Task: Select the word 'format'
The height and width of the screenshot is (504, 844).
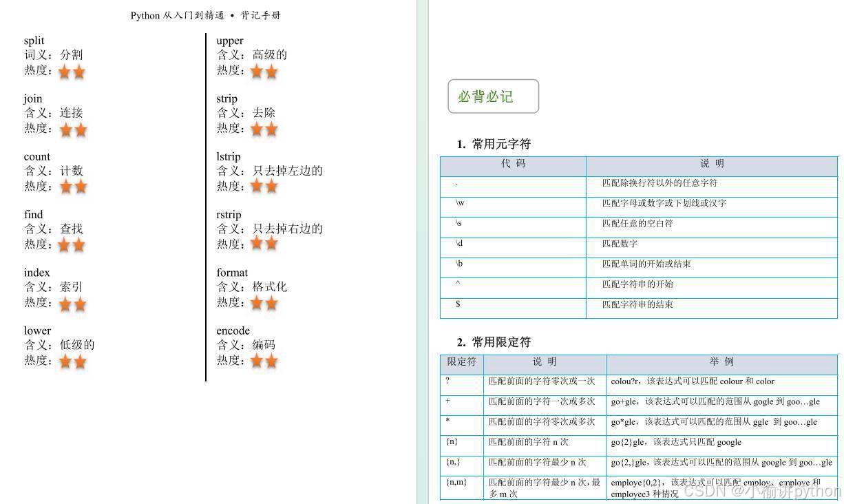Action: (232, 273)
